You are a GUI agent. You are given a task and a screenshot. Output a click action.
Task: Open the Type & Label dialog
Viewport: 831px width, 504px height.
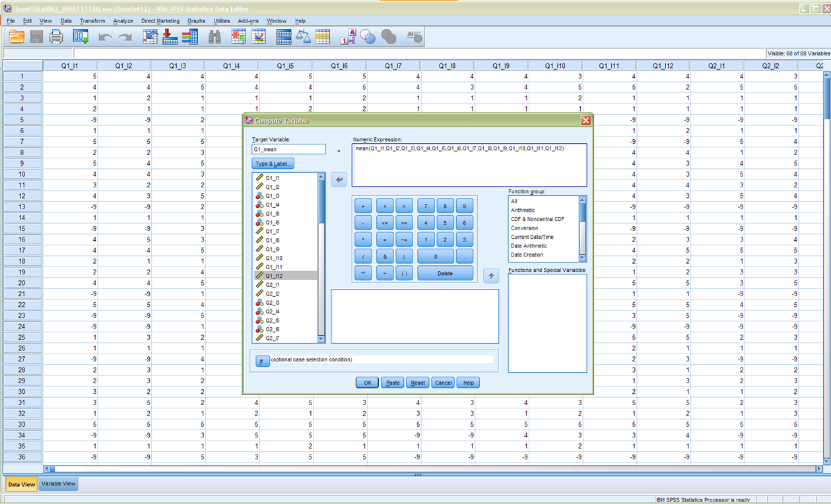click(273, 164)
